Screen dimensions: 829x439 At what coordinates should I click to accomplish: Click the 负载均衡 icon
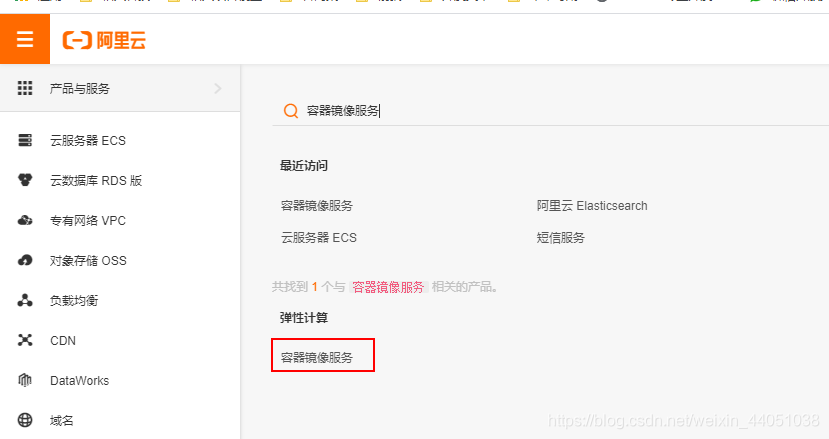coord(25,300)
